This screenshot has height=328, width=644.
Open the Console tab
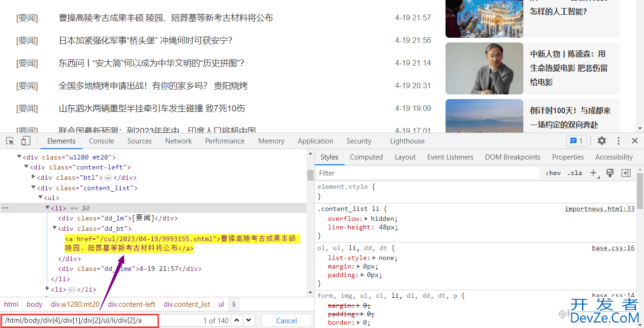click(x=101, y=141)
